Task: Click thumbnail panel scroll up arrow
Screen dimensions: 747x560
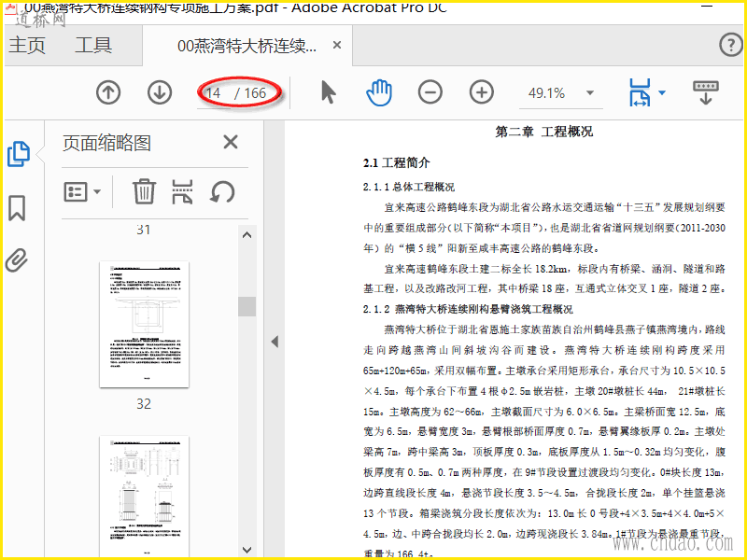Action: (247, 235)
